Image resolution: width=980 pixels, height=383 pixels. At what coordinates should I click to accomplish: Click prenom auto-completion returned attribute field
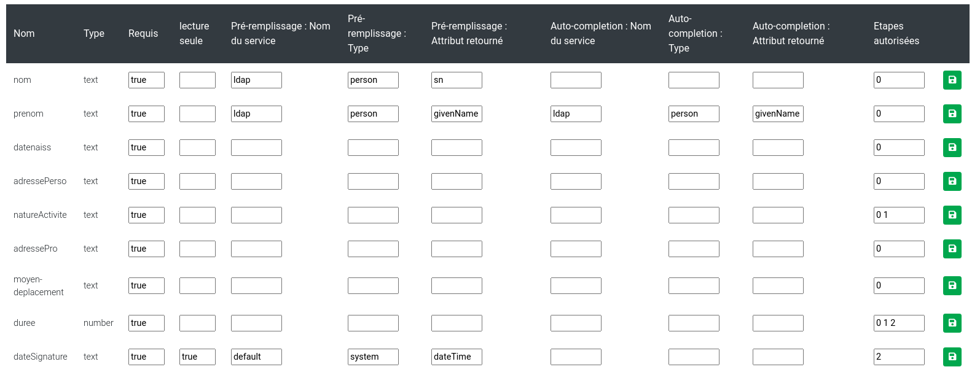778,114
